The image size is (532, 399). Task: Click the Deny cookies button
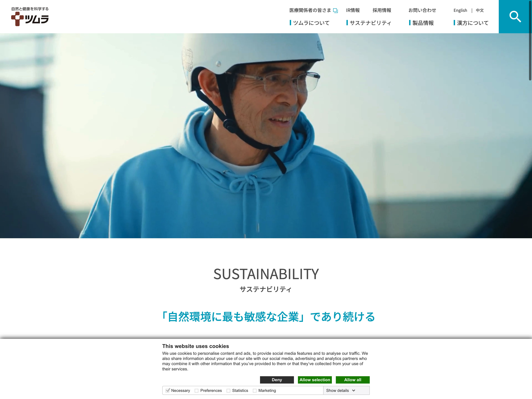(x=277, y=380)
